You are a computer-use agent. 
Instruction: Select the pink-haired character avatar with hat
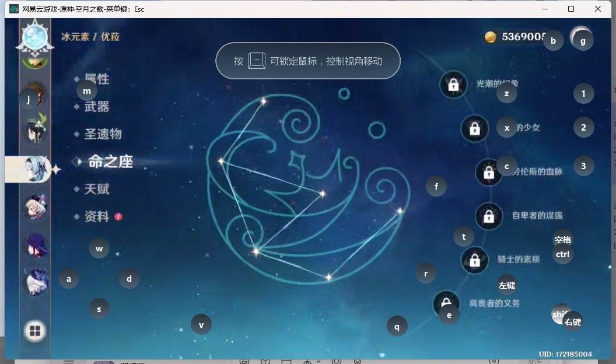pos(36,207)
